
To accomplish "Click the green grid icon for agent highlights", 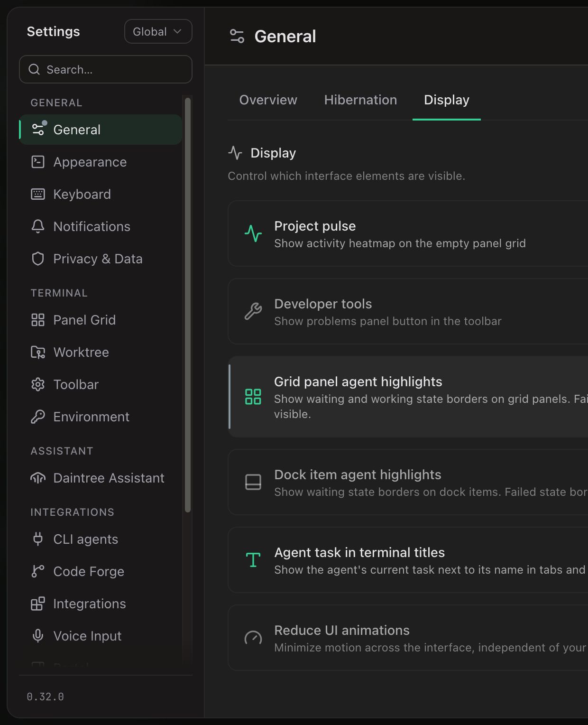I will coord(253,397).
